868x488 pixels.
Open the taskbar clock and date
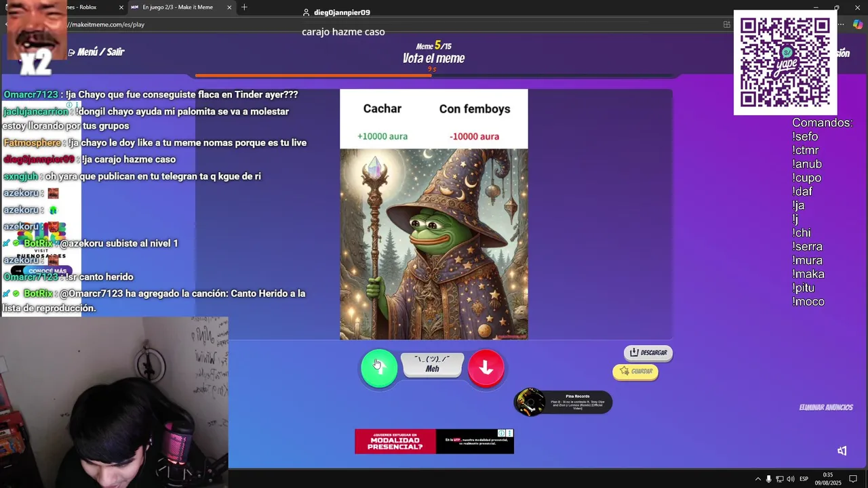pyautogui.click(x=827, y=479)
